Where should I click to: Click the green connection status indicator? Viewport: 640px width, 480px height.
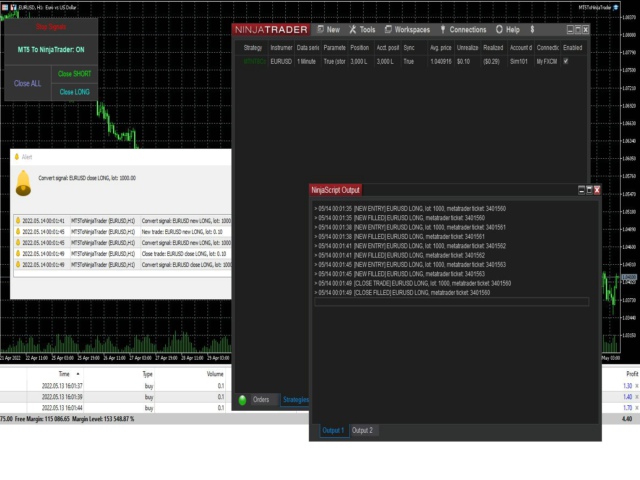pyautogui.click(x=242, y=400)
